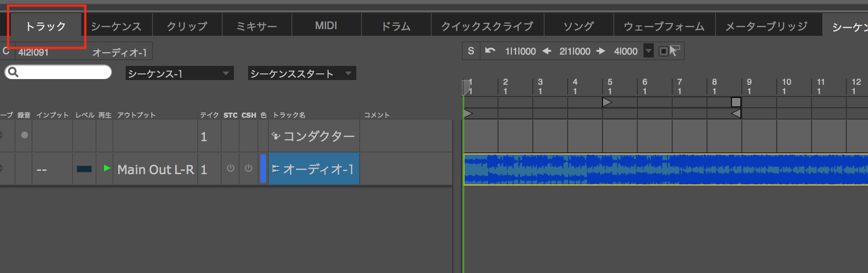Click the left arrow beside 2|1|000
The width and height of the screenshot is (868, 273).
[547, 51]
